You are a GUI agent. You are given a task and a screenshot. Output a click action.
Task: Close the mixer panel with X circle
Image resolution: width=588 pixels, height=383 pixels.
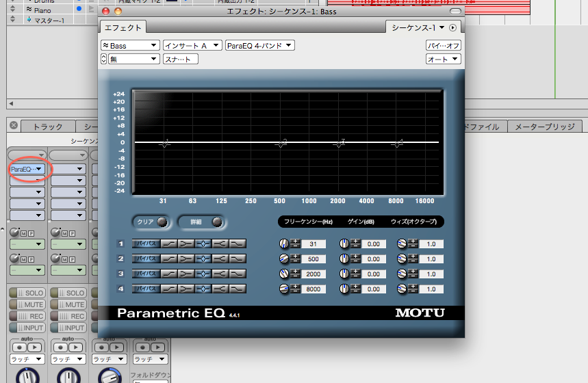[14, 125]
